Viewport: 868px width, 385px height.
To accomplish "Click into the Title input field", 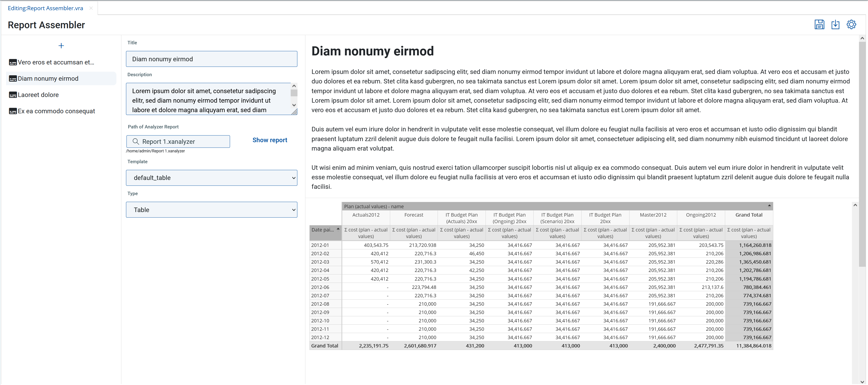I will (x=212, y=59).
